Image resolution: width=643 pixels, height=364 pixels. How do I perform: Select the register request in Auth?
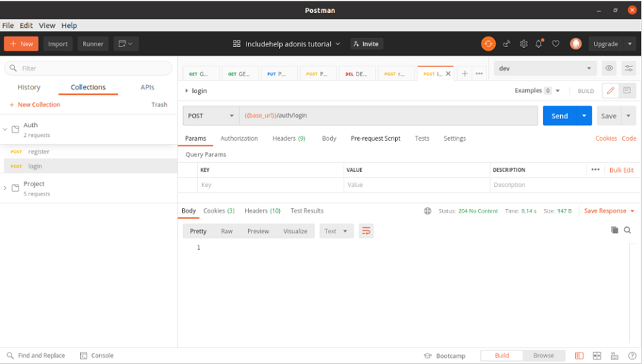89,151
